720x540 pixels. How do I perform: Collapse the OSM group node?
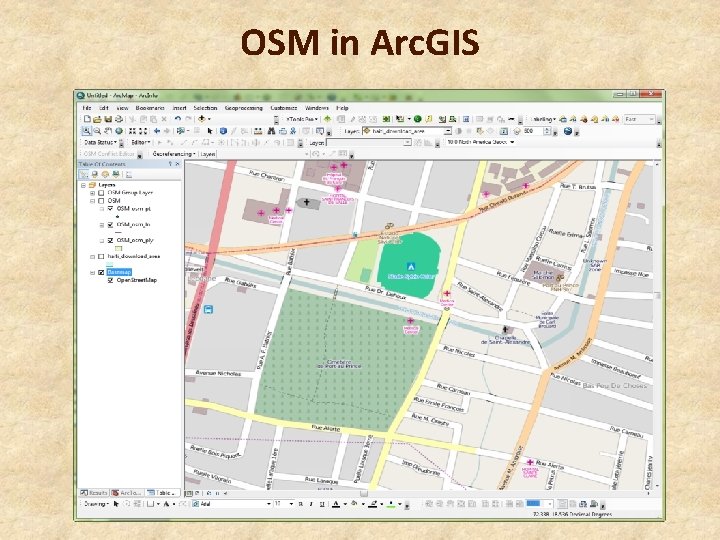coord(92,201)
